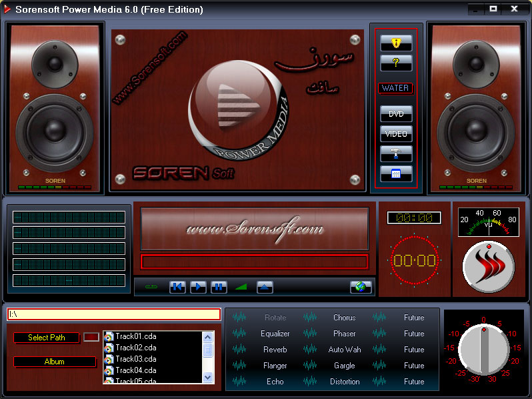Minimize the Sorensoft Power Media window
The image size is (532, 399).
[476, 9]
